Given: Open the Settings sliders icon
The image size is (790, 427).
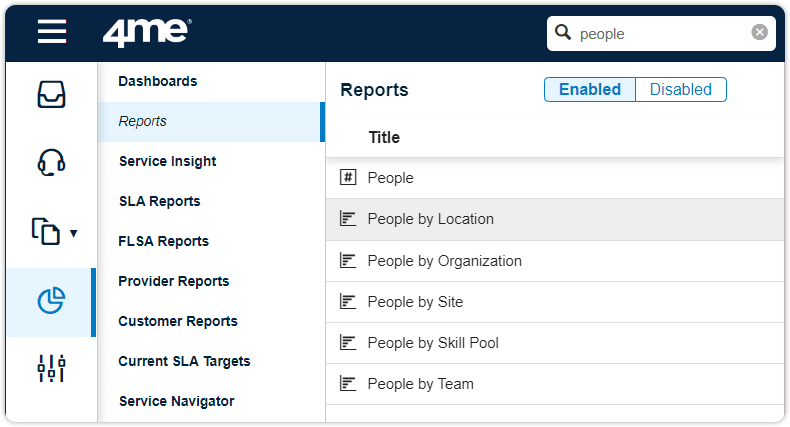Looking at the screenshot, I should 51,368.
